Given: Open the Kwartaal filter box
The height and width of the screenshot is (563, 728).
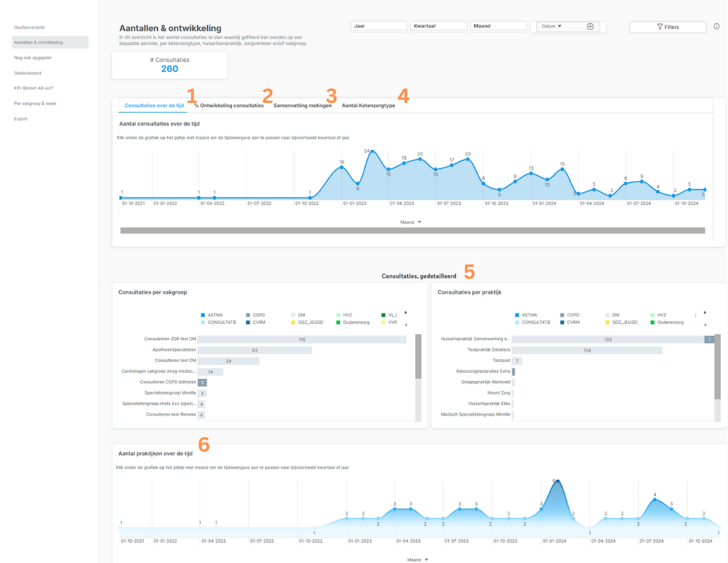Looking at the screenshot, I should [x=438, y=26].
